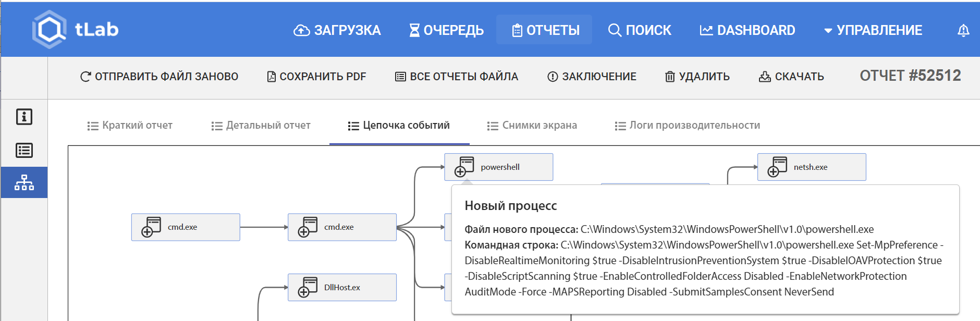Save the report via СОХРАНИТЬ PDF
This screenshot has width=980, height=321.
point(316,77)
